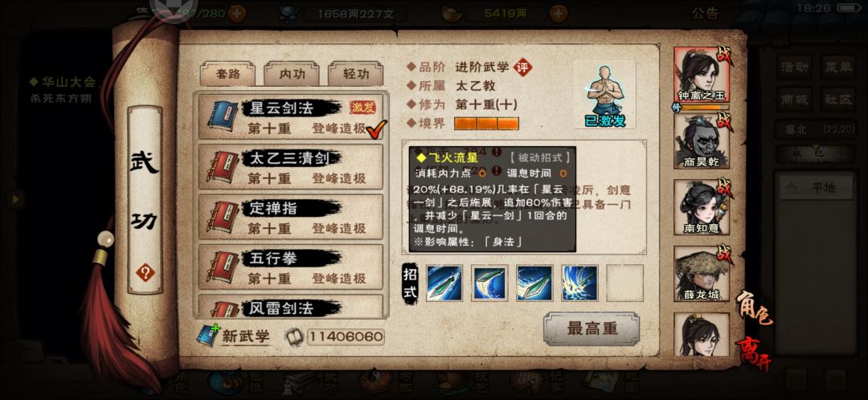The image size is (868, 400).
Task: Toggle the checkmark on 星云剑法
Action: coord(378,129)
